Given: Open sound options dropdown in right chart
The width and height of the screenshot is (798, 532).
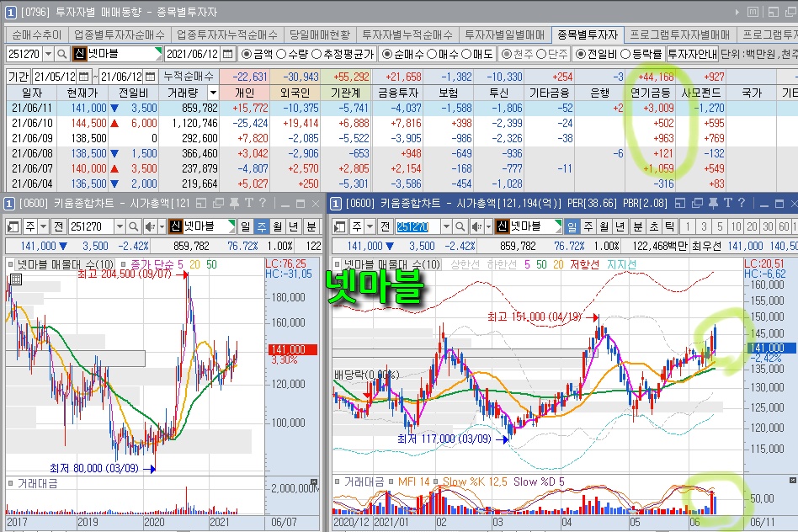Looking at the screenshot, I should point(488,226).
